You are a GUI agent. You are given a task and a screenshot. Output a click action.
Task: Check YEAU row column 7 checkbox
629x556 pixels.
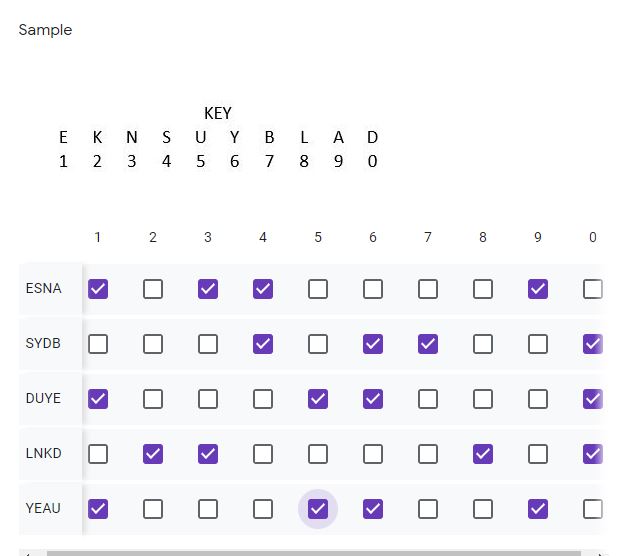tap(428, 509)
